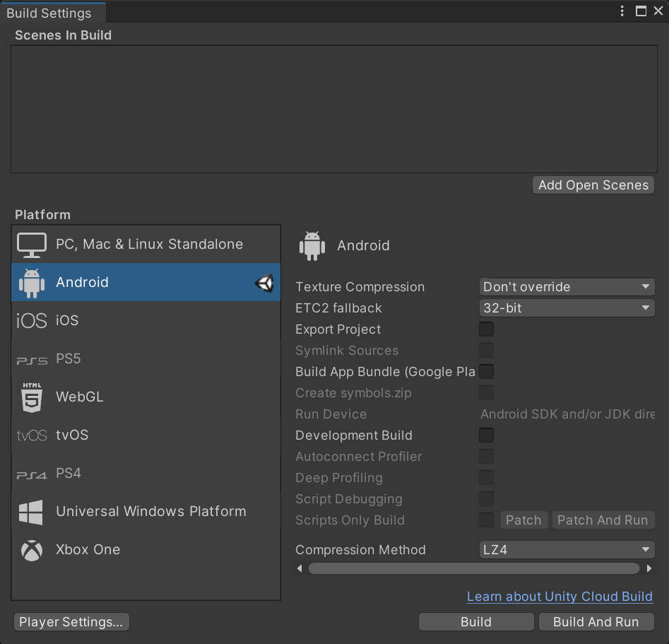The image size is (669, 644).
Task: Click the Patch button
Action: [x=524, y=520]
